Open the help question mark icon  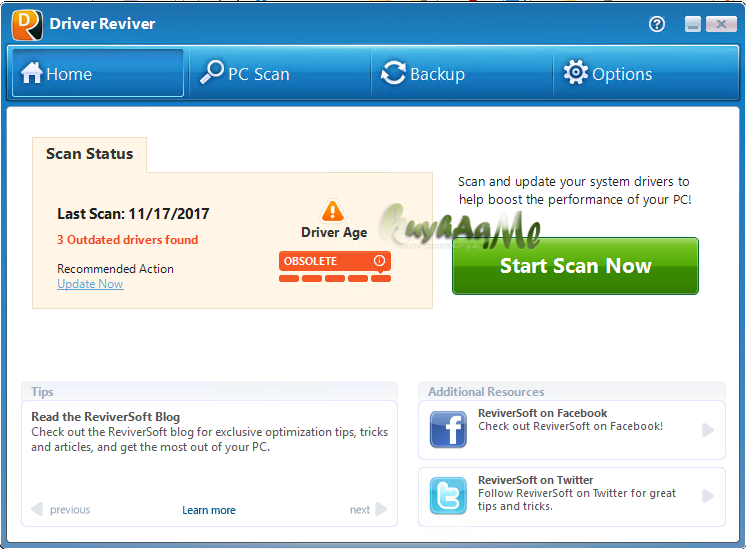point(657,24)
